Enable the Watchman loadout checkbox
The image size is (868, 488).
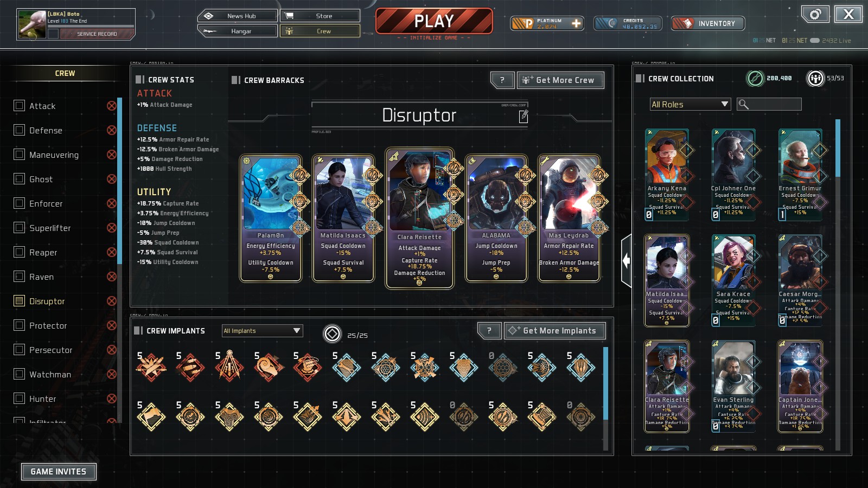20,374
